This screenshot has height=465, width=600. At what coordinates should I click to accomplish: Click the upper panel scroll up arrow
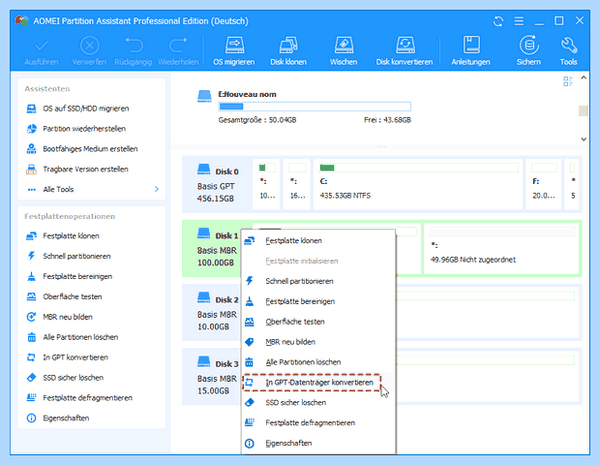(583, 78)
